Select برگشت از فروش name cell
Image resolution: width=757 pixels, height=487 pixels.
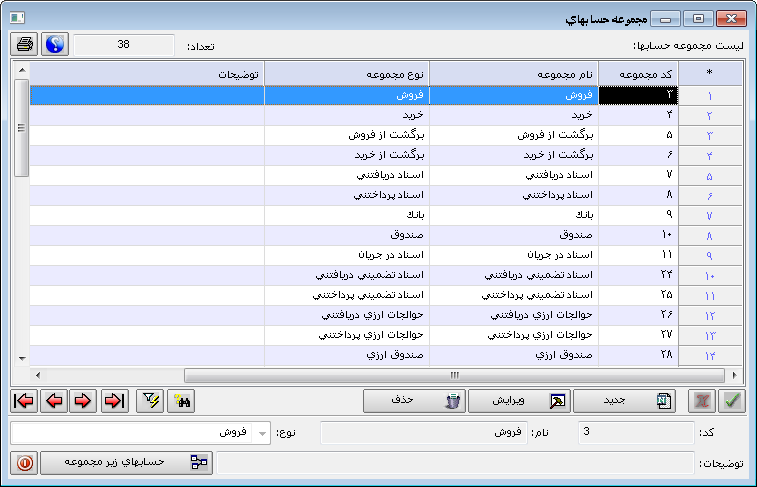(x=514, y=136)
